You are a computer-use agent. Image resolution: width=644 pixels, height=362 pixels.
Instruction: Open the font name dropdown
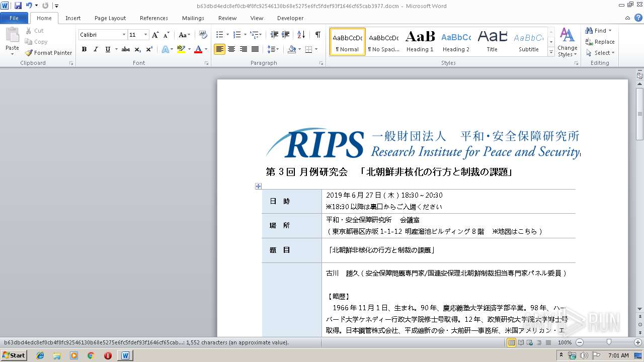124,35
